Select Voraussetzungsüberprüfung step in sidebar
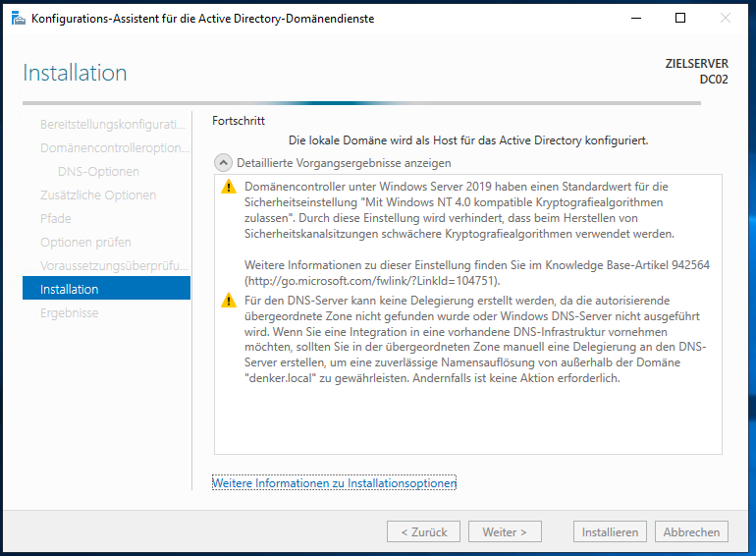Screen dimensions: 756x556 tap(114, 265)
